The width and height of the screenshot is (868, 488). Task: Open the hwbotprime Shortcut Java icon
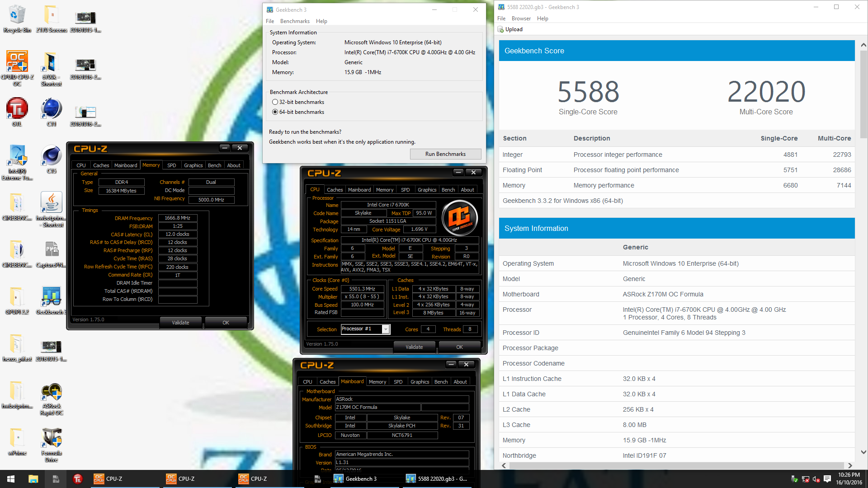click(x=51, y=209)
